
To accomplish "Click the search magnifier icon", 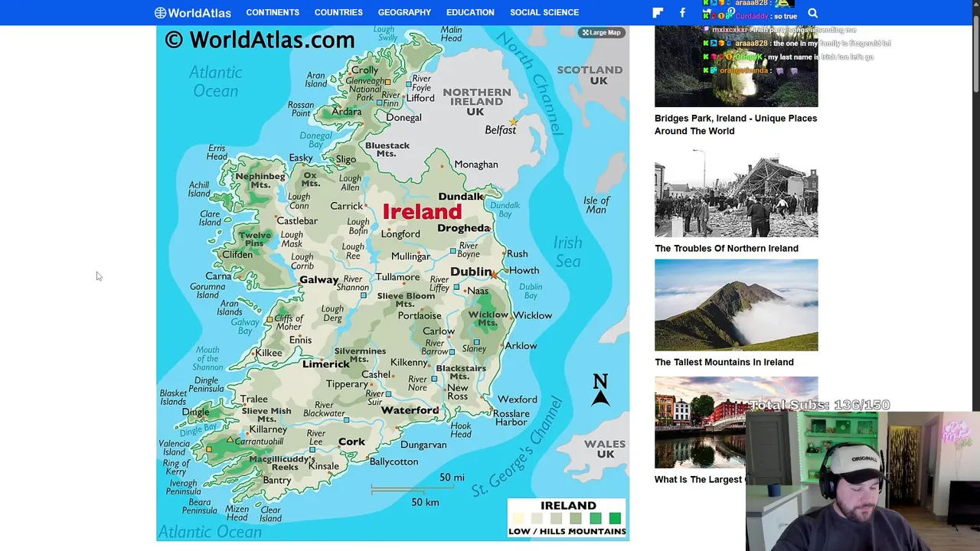I will pos(813,13).
